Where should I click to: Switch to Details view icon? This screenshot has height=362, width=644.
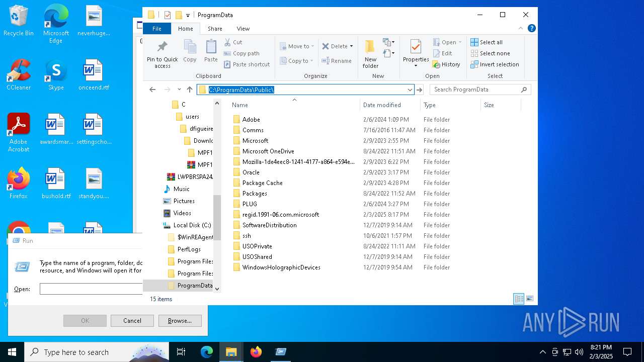[x=519, y=299]
